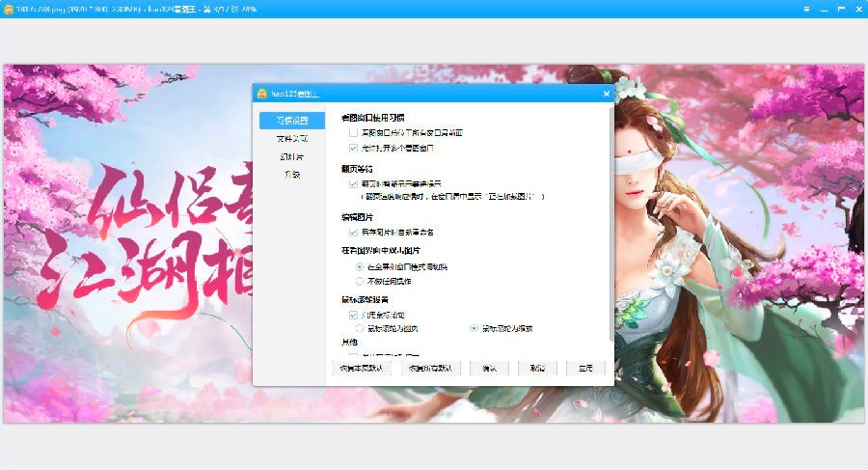Go to the 升级 tab
Viewport: 868px width, 470px height.
(x=292, y=174)
